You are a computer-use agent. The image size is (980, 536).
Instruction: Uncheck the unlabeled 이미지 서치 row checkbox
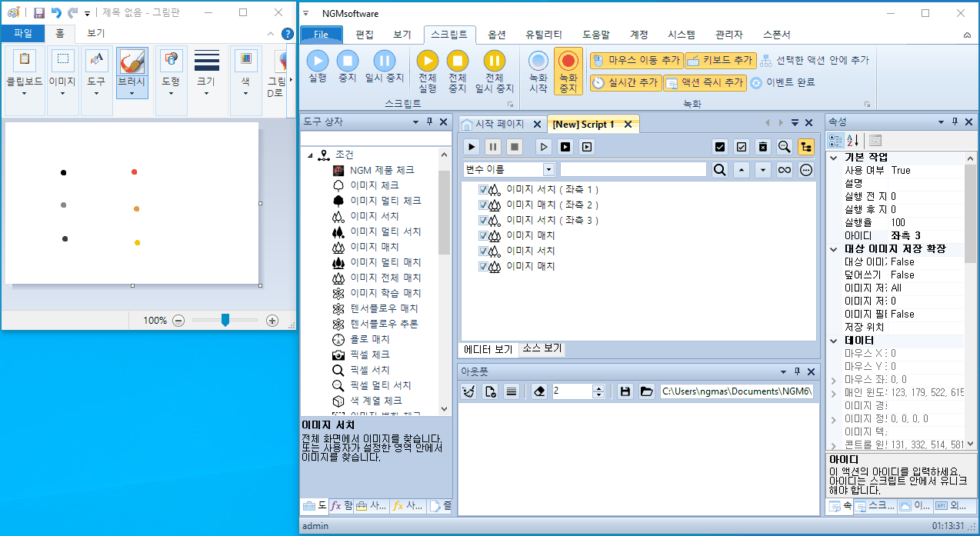pos(483,251)
